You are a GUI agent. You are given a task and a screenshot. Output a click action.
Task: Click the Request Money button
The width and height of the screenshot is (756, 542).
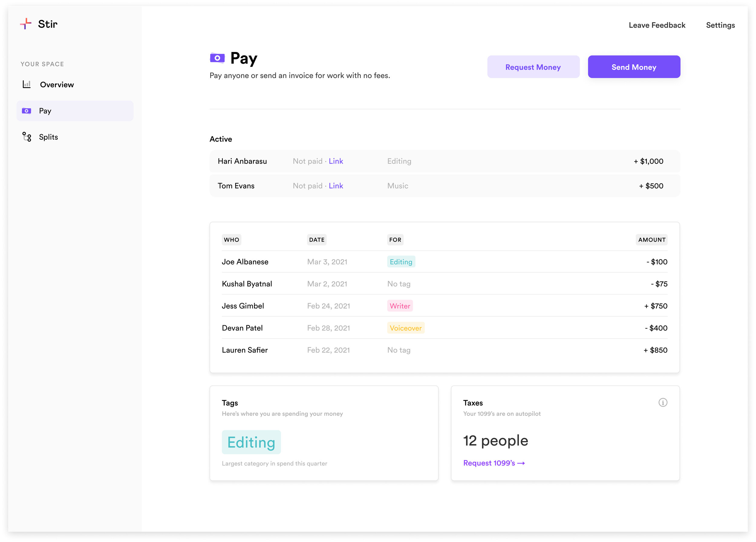pos(533,67)
